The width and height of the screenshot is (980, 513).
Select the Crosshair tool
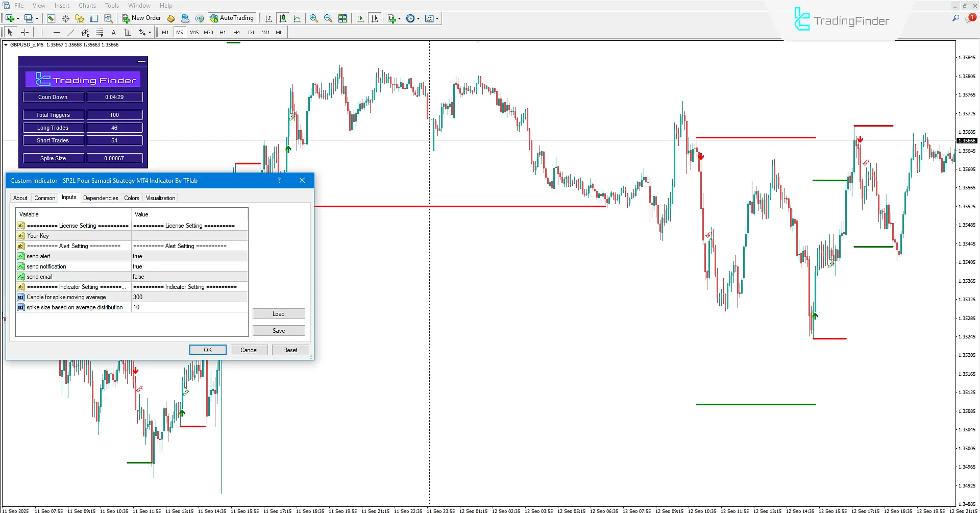[x=24, y=32]
